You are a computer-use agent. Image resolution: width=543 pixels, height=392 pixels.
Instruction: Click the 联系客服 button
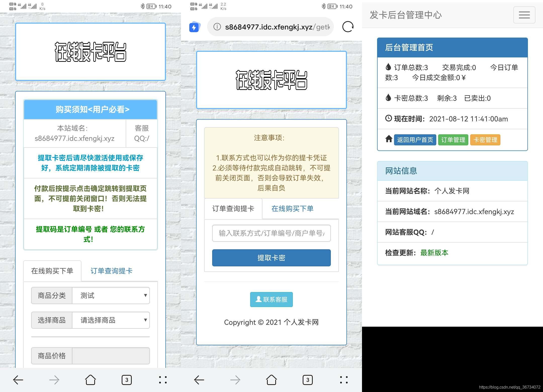(x=271, y=300)
